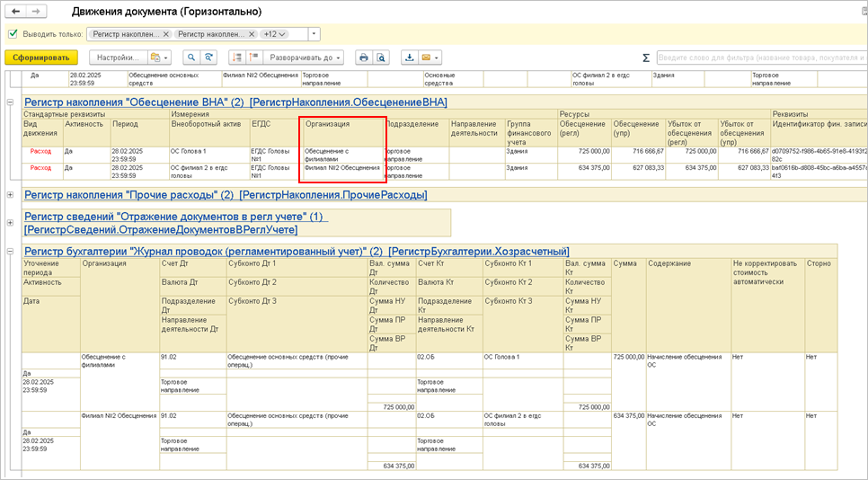Toggle the 'Выводить только' checkbox
Screen dimensions: 868x480
pos(13,34)
